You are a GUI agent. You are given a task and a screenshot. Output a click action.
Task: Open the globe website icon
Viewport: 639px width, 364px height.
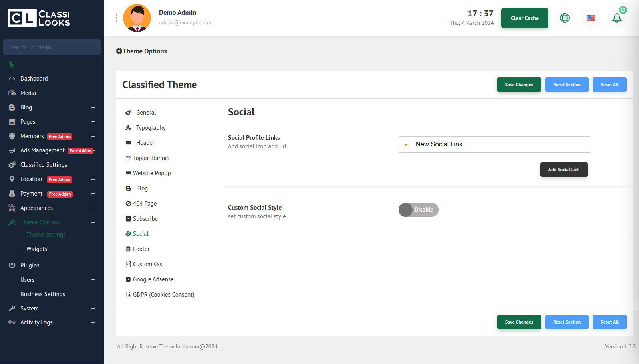pos(564,18)
